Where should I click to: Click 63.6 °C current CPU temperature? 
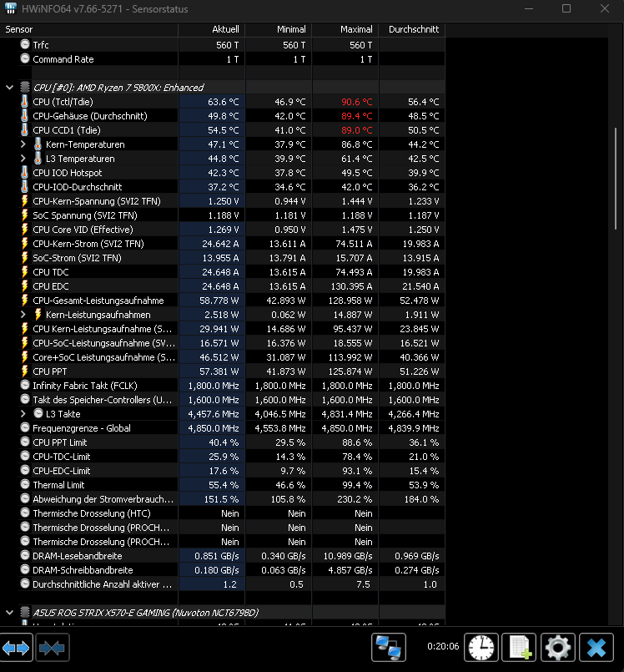click(x=223, y=102)
